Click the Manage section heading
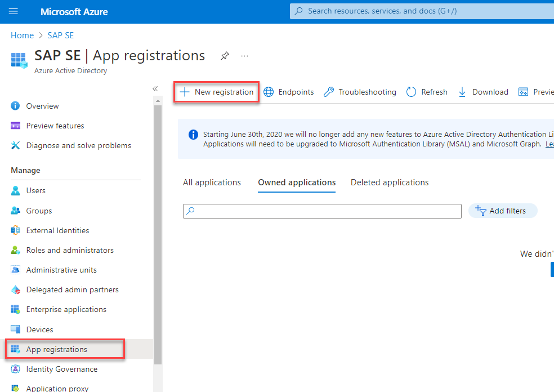The width and height of the screenshot is (554, 392). tap(25, 170)
